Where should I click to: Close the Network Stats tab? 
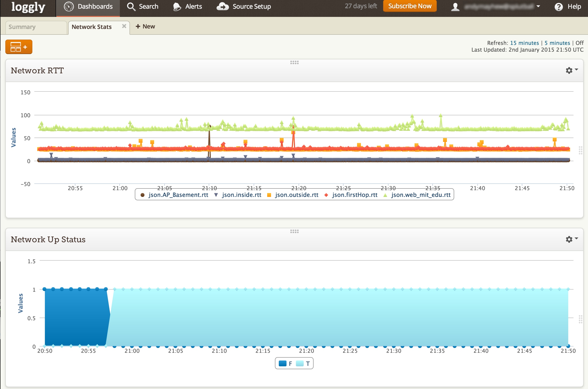(x=124, y=26)
